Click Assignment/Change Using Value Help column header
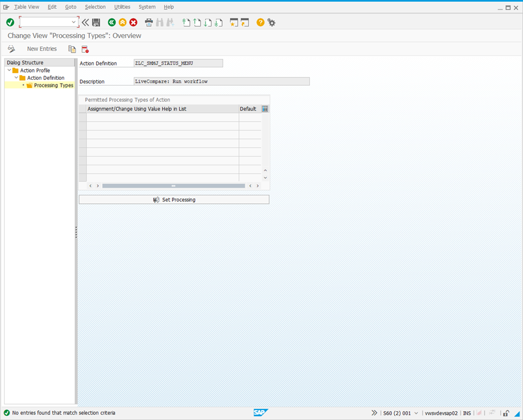The width and height of the screenshot is (523, 420). [162, 109]
